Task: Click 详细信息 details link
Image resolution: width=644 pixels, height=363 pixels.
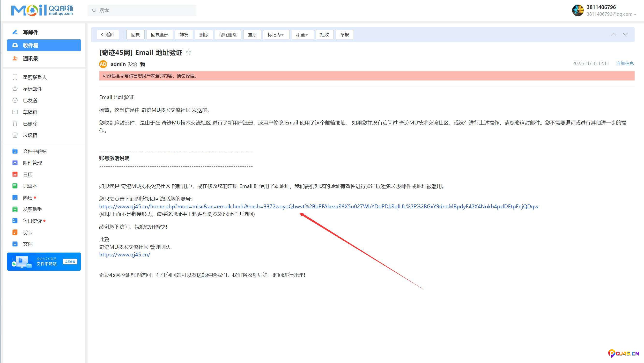Action: pos(625,64)
